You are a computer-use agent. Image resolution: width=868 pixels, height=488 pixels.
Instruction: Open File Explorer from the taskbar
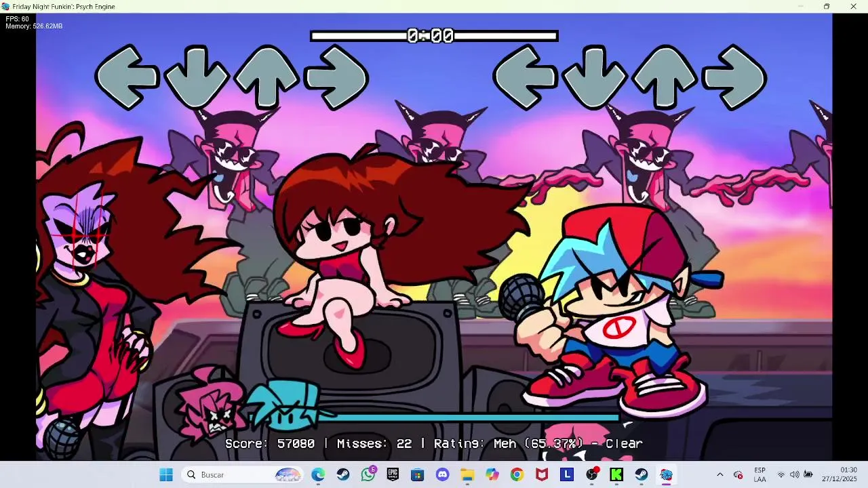(x=467, y=474)
